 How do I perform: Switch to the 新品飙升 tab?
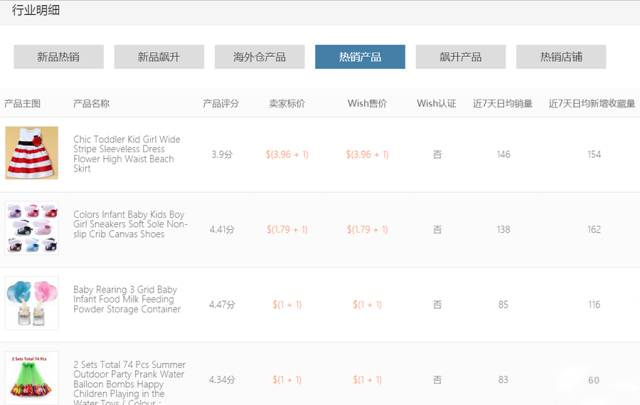[x=159, y=57]
